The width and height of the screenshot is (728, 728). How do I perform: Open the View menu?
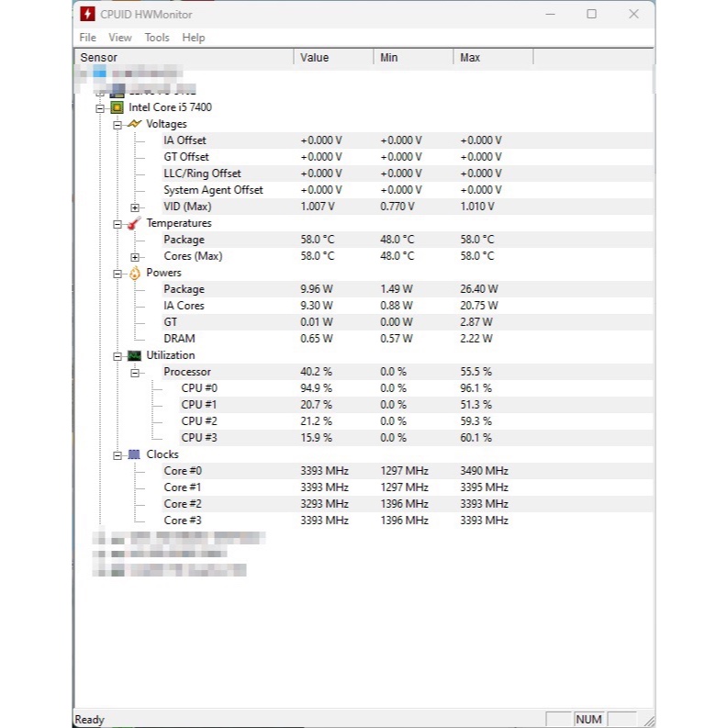click(x=120, y=38)
